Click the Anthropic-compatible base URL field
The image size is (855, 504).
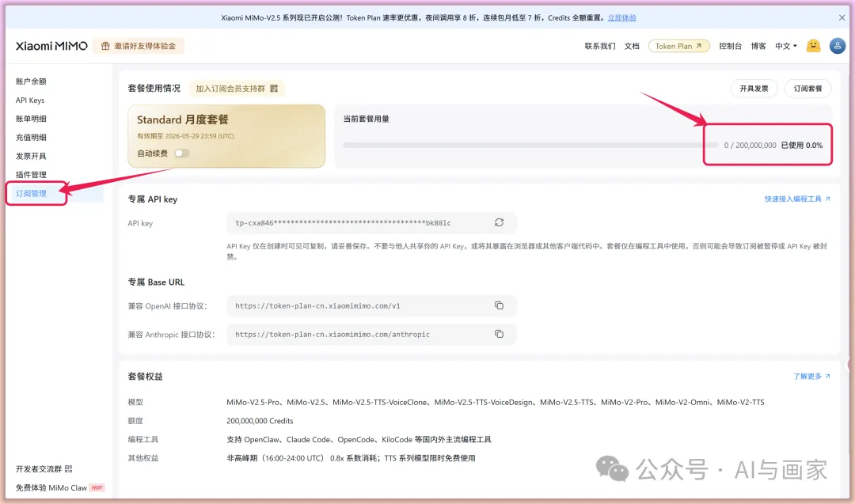tap(371, 334)
